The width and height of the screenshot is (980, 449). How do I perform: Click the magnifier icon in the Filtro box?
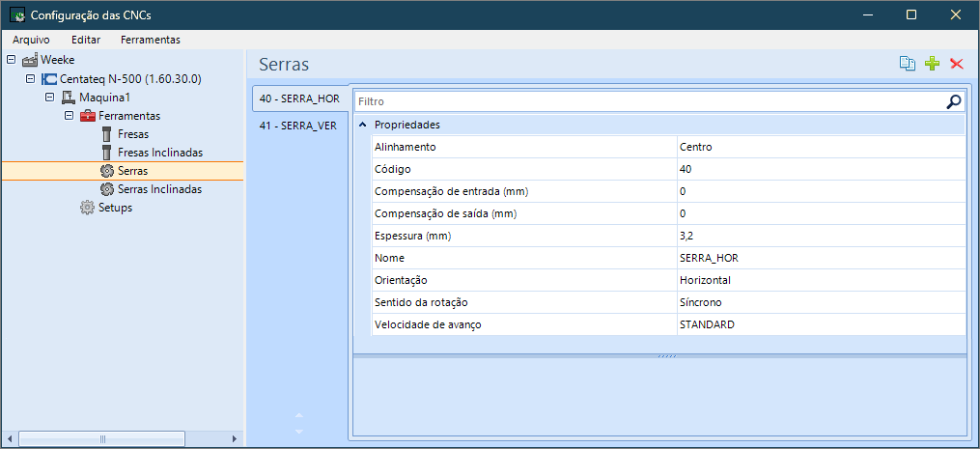(x=954, y=101)
